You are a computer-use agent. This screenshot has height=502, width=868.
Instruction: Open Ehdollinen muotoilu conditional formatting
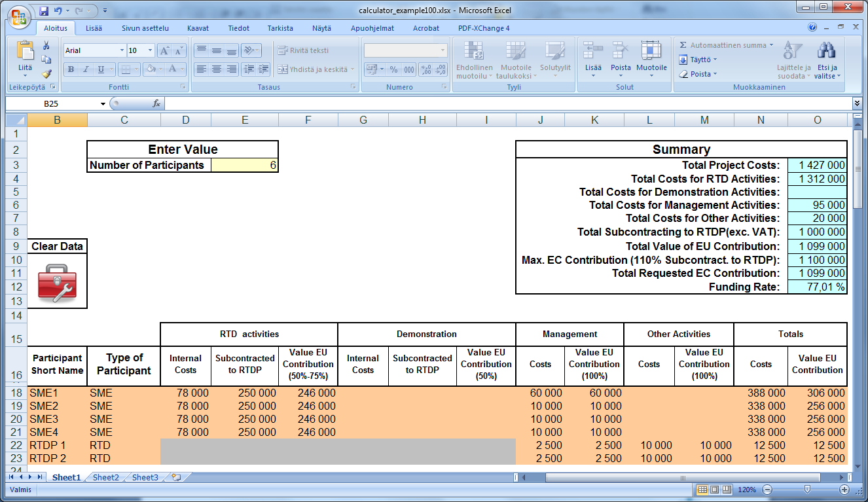(475, 60)
